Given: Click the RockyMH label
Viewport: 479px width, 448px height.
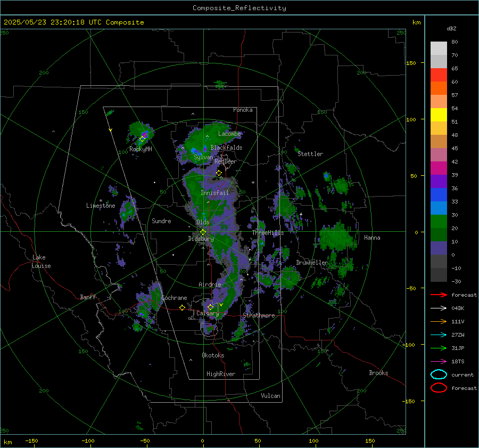Looking at the screenshot, I should 141,149.
